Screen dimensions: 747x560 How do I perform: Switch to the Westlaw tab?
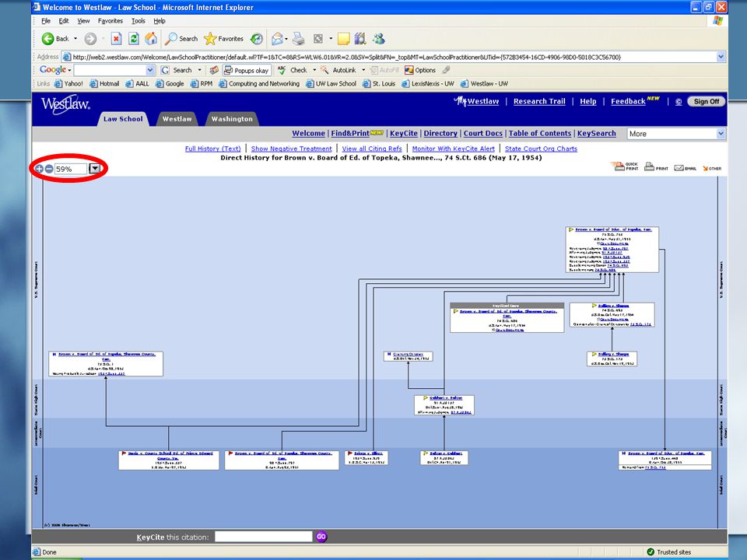click(177, 119)
